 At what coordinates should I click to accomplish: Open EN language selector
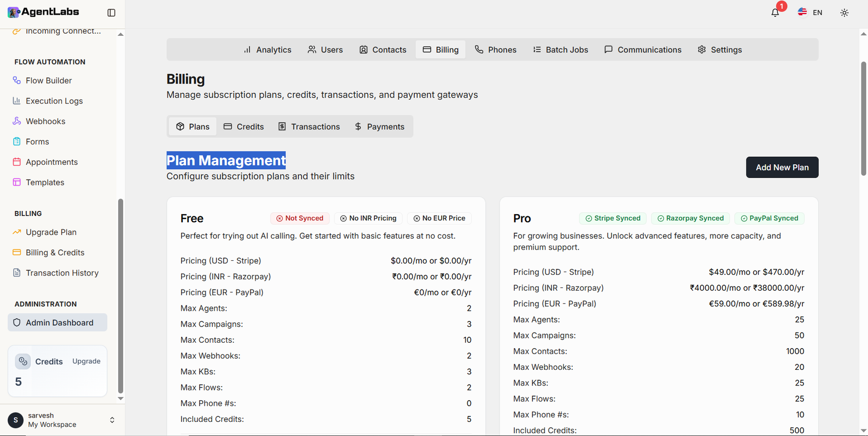810,12
